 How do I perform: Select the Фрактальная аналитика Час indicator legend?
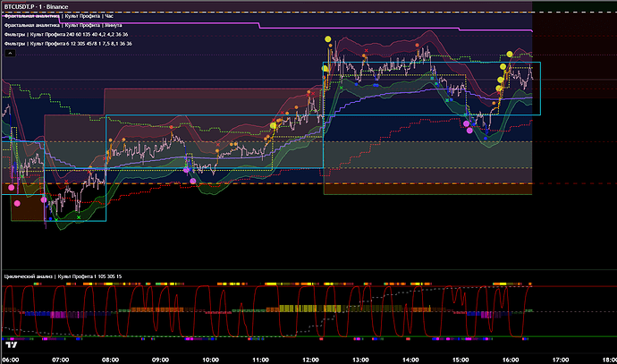click(x=58, y=16)
